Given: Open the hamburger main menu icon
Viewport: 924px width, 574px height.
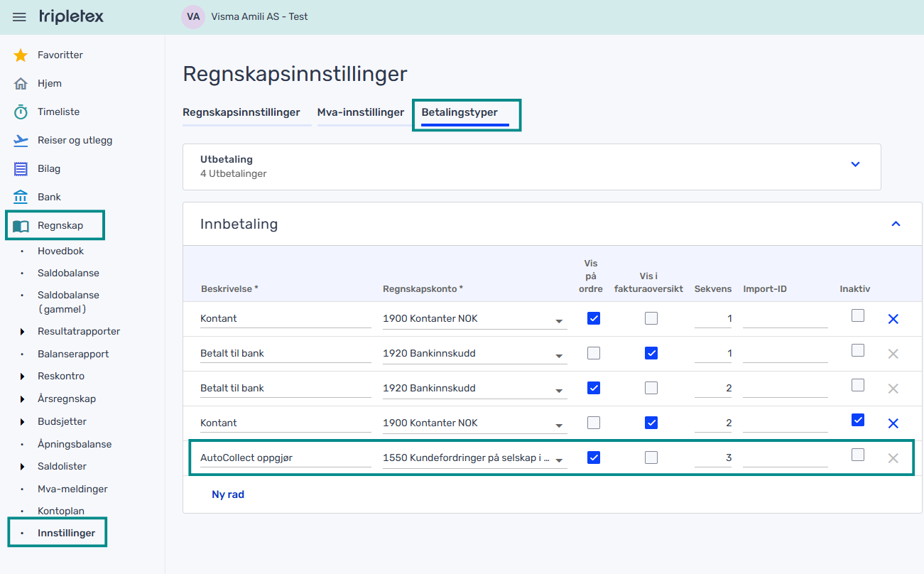Looking at the screenshot, I should click(x=19, y=17).
